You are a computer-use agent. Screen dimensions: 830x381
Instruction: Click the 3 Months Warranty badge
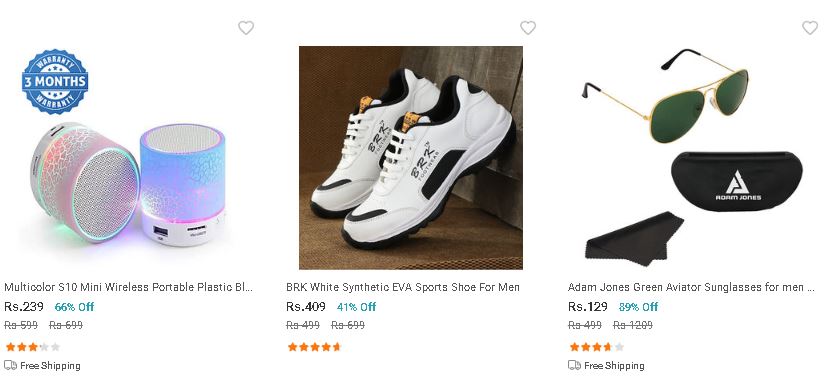pos(55,82)
